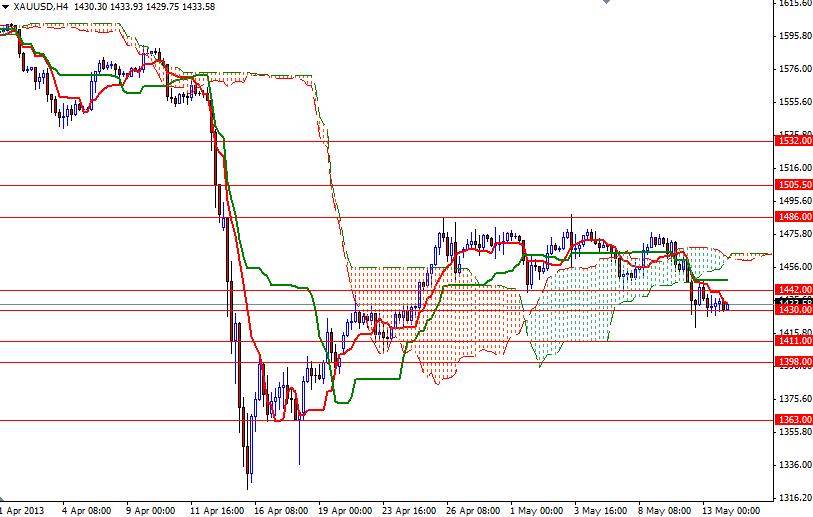This screenshot has height=517, width=813.
Task: Click the gray chart shift triangle marker
Action: 605,3
